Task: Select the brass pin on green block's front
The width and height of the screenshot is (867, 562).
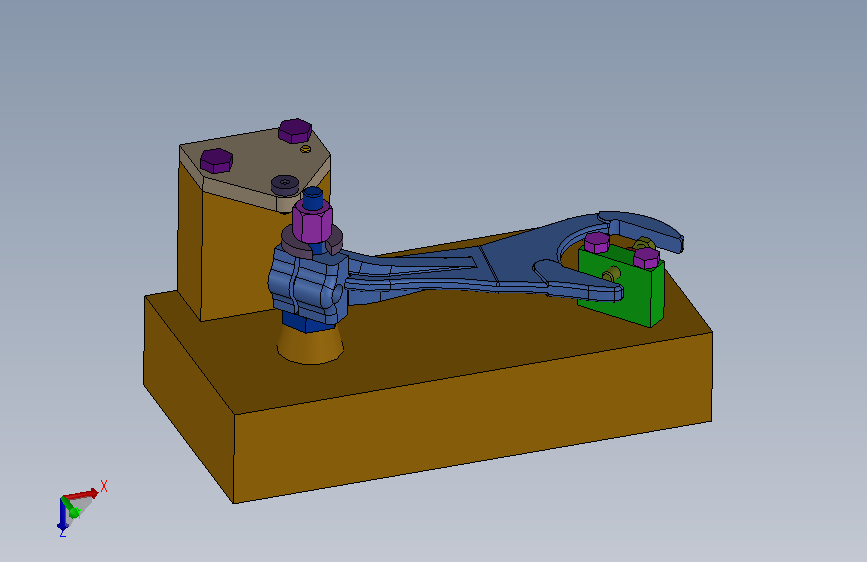Action: pyautogui.click(x=611, y=274)
